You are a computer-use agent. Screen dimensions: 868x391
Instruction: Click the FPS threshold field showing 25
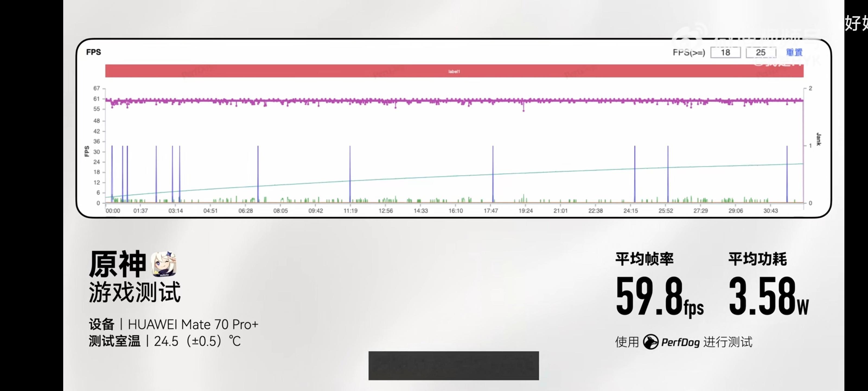[x=761, y=52]
